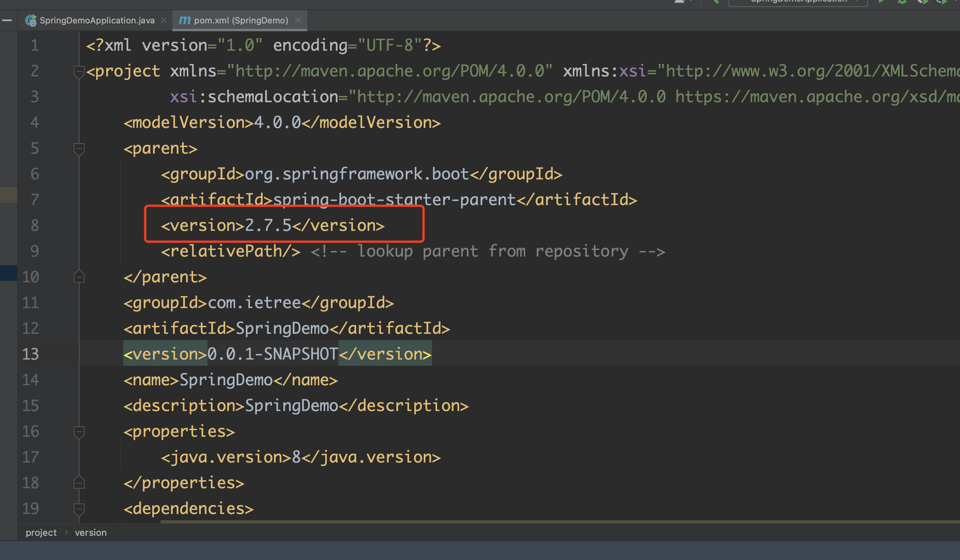Click the modelVersion 4.0.0 line

(282, 123)
